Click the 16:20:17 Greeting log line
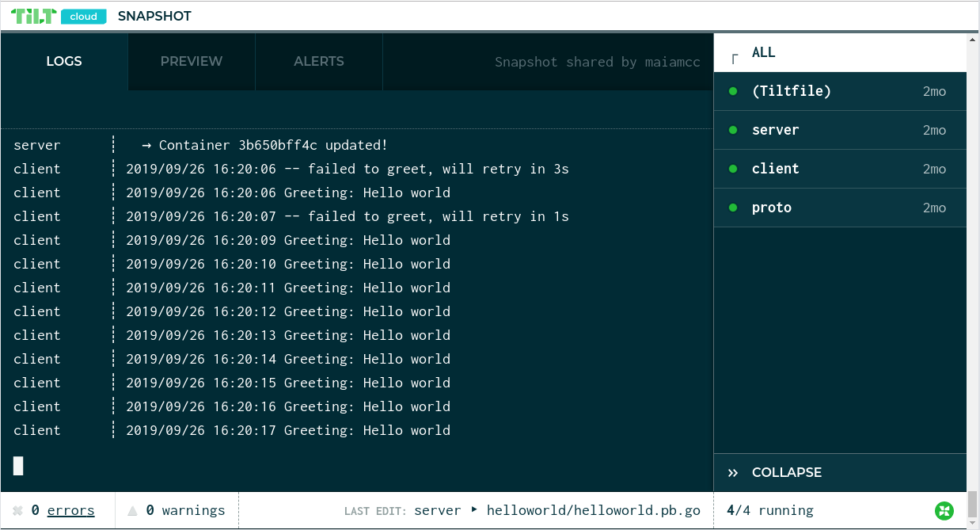 (288, 430)
